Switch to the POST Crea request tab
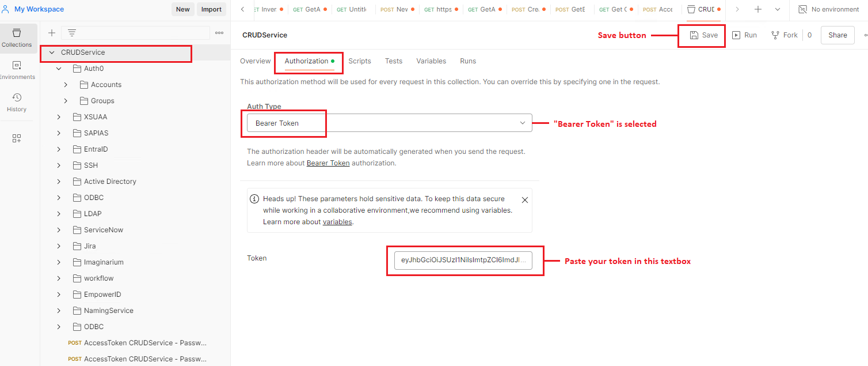 tap(528, 9)
